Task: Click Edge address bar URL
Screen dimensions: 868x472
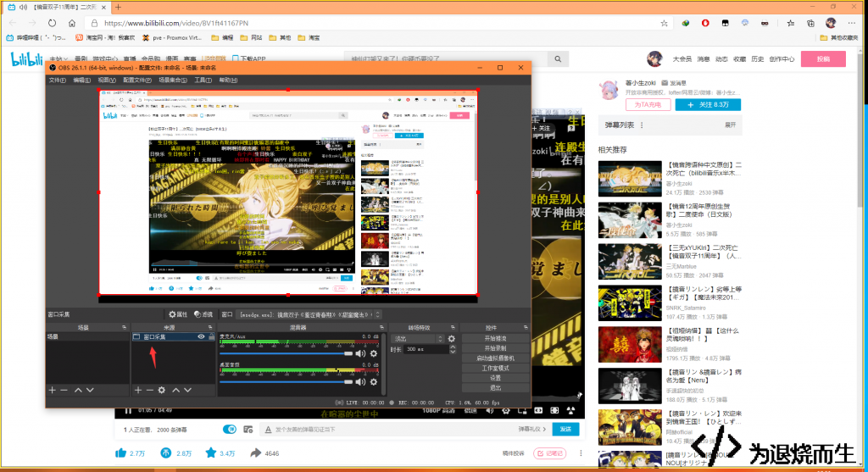Action: click(x=176, y=23)
